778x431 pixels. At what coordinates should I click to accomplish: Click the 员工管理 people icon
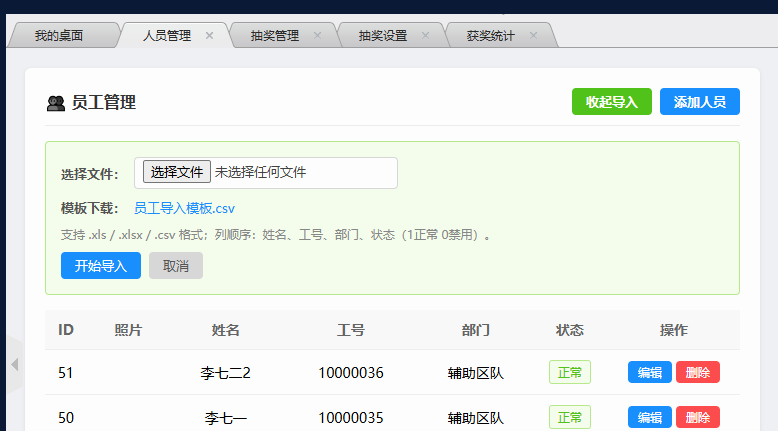coord(56,103)
